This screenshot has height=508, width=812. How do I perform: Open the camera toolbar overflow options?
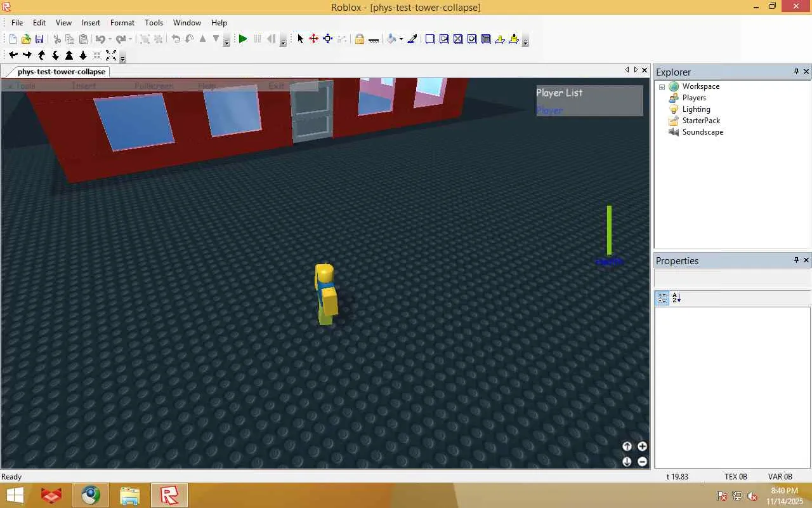click(122, 58)
